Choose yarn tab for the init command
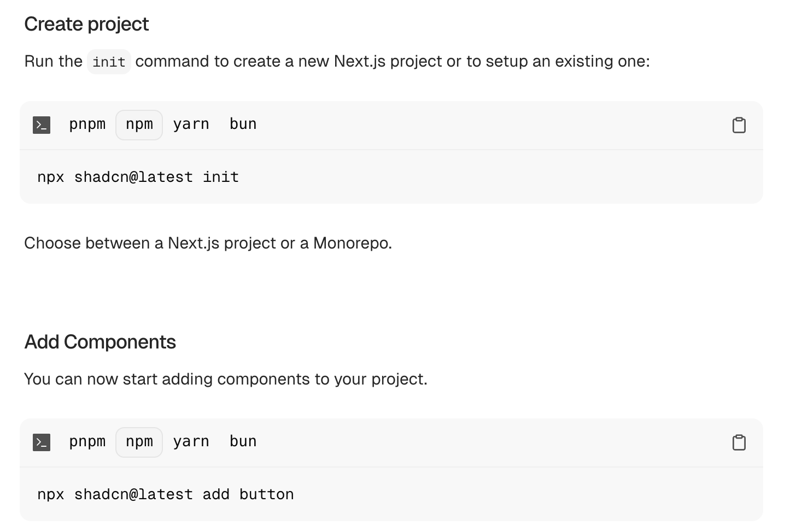The width and height of the screenshot is (796, 532). (x=191, y=125)
